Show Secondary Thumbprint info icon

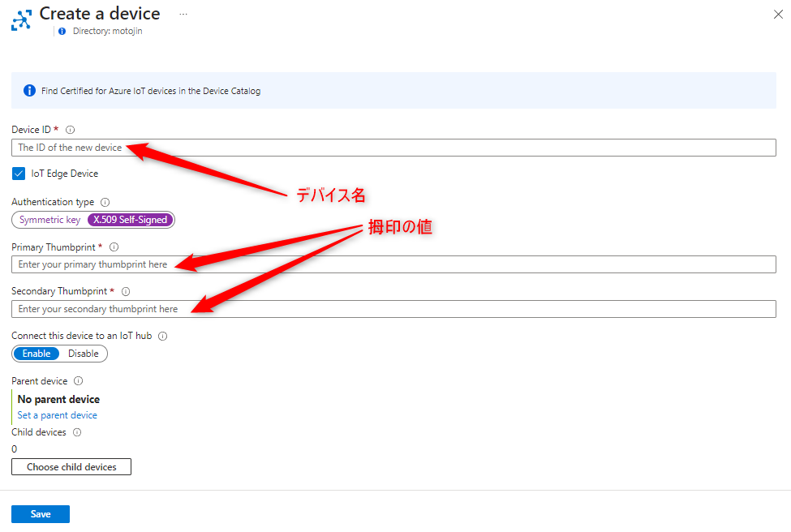(x=126, y=291)
